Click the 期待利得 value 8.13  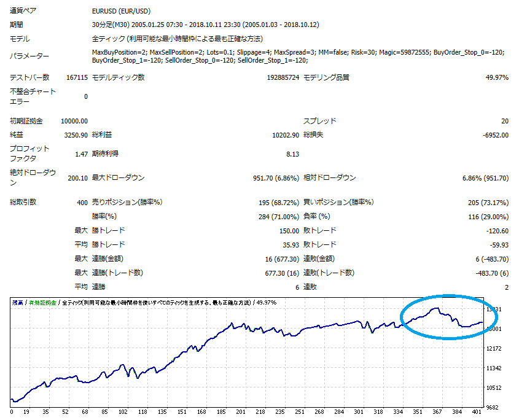click(x=292, y=155)
